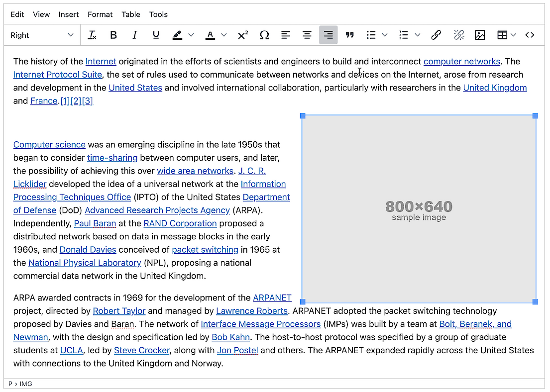
Task: Open source code view
Action: pyautogui.click(x=530, y=35)
